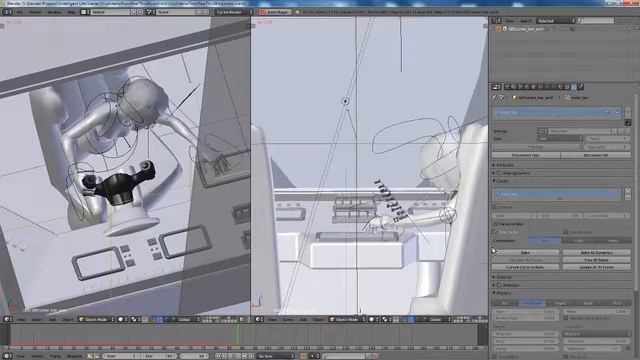Remove the selected particle system slot
Screen dimensions: 640x360
tap(628, 116)
